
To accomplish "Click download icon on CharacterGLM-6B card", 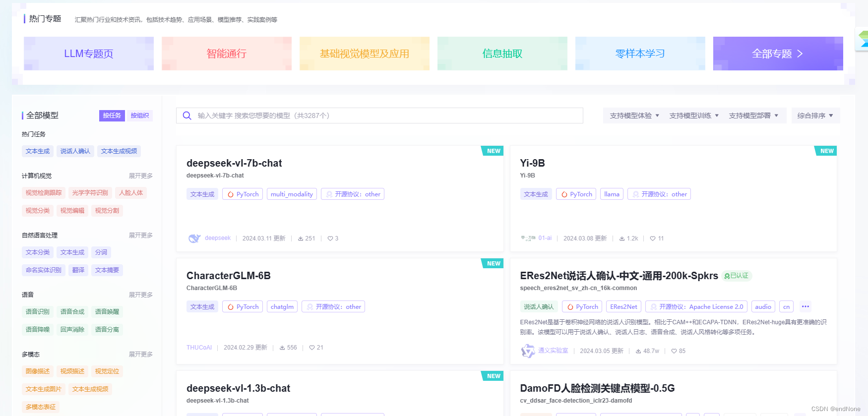I will [282, 348].
